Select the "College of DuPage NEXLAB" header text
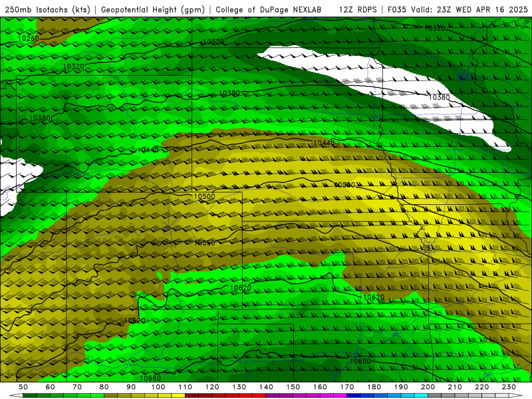This screenshot has height=399, width=532. tap(269, 9)
